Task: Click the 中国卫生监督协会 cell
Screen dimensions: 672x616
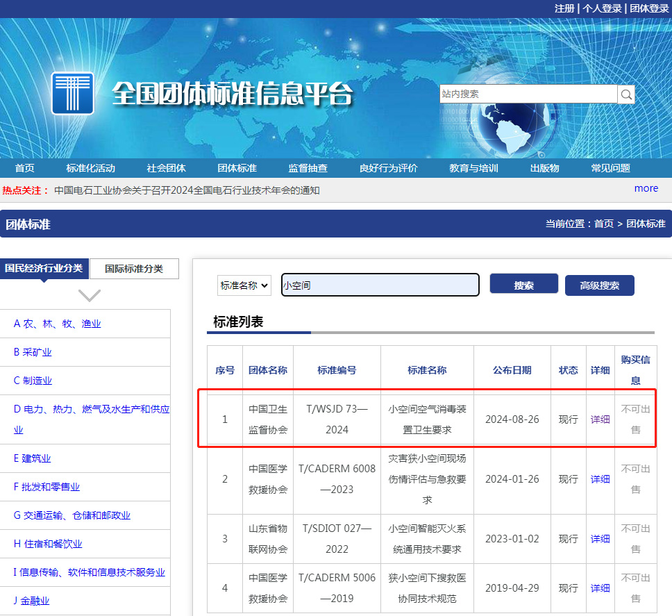Action: click(x=268, y=419)
